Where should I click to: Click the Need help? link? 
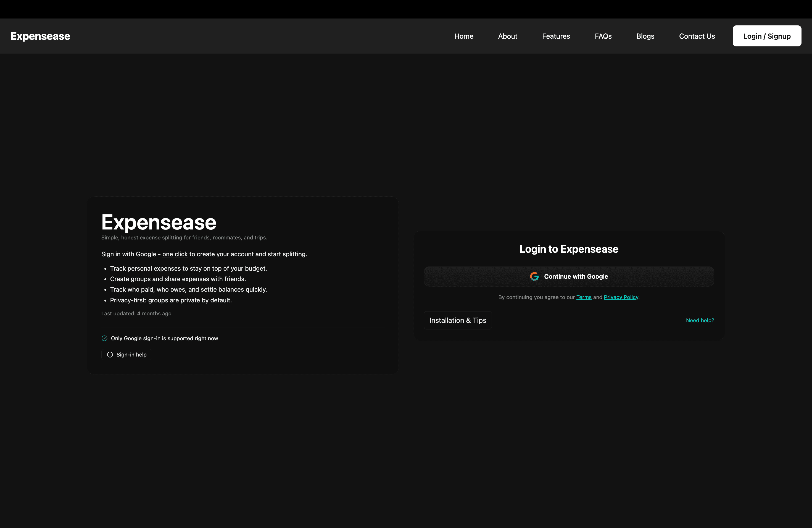(x=700, y=320)
